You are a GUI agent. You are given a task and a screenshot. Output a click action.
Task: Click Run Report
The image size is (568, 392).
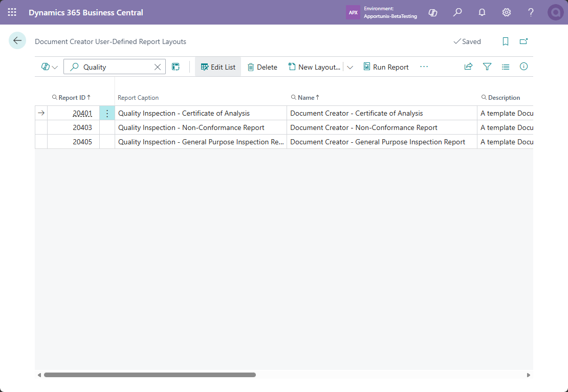point(386,67)
